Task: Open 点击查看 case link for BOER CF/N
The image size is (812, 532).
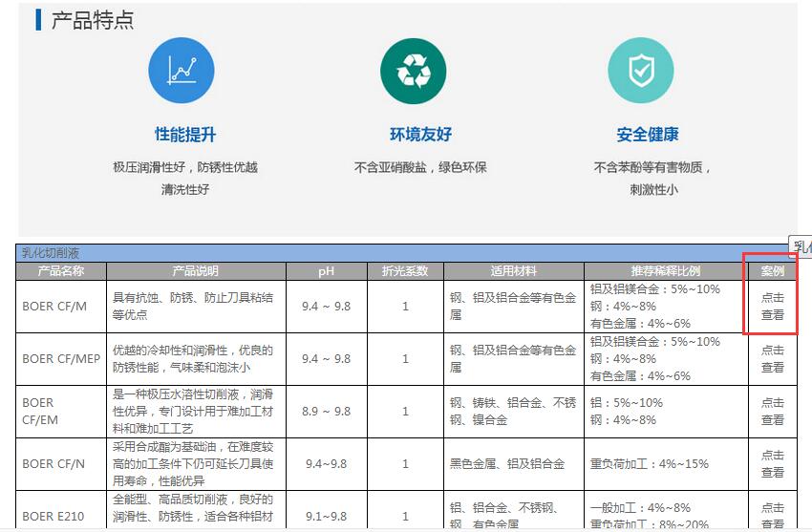Action: (772, 463)
